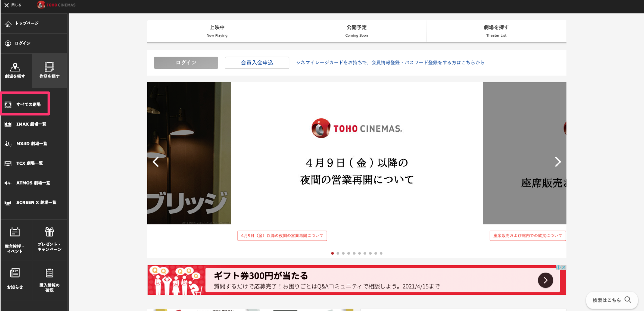Image resolution: width=644 pixels, height=311 pixels.
Task: Select the last carousel dot
Action: (381, 253)
